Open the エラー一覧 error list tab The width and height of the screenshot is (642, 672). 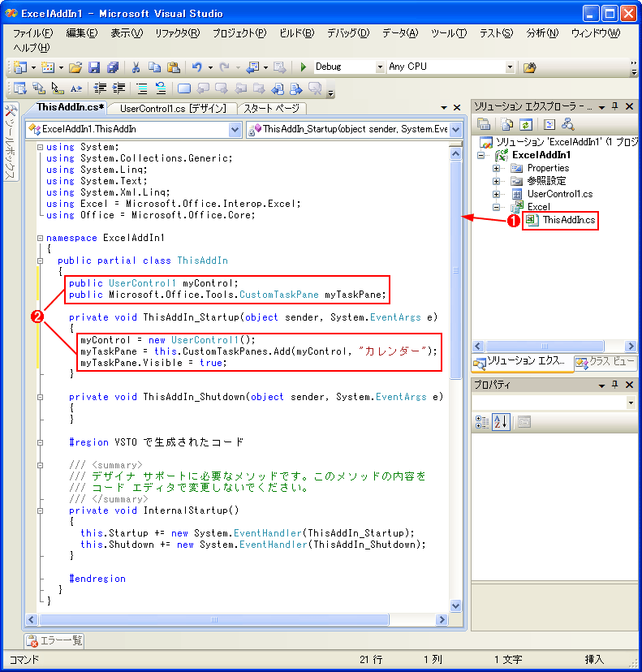point(54,640)
